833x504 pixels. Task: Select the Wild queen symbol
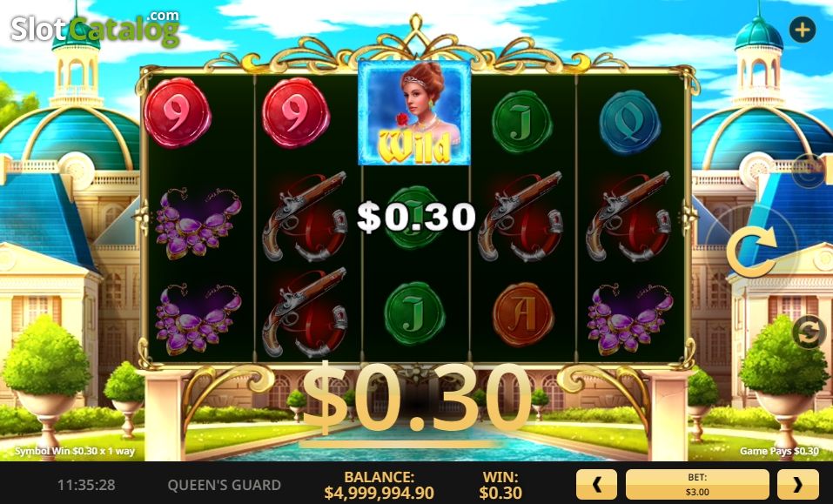coord(414,112)
